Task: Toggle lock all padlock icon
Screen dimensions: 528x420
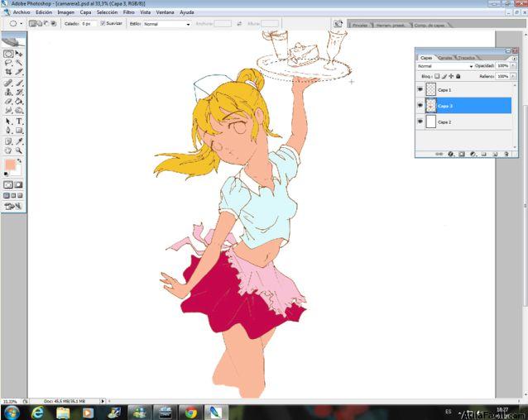Action: point(458,76)
